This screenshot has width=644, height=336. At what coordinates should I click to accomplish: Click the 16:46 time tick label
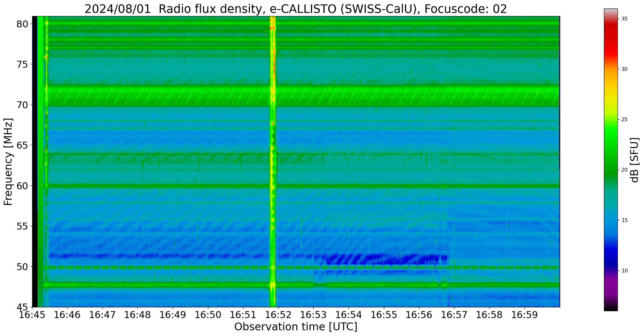pos(67,315)
